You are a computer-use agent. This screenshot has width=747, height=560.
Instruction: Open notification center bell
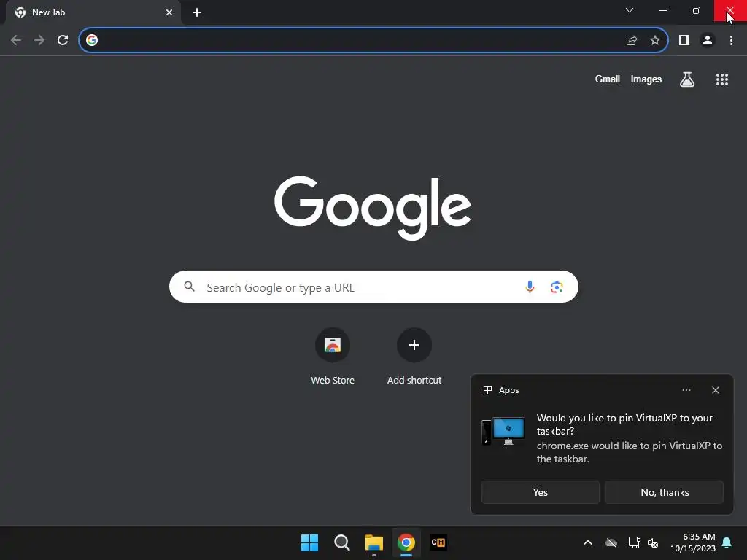pyautogui.click(x=727, y=542)
